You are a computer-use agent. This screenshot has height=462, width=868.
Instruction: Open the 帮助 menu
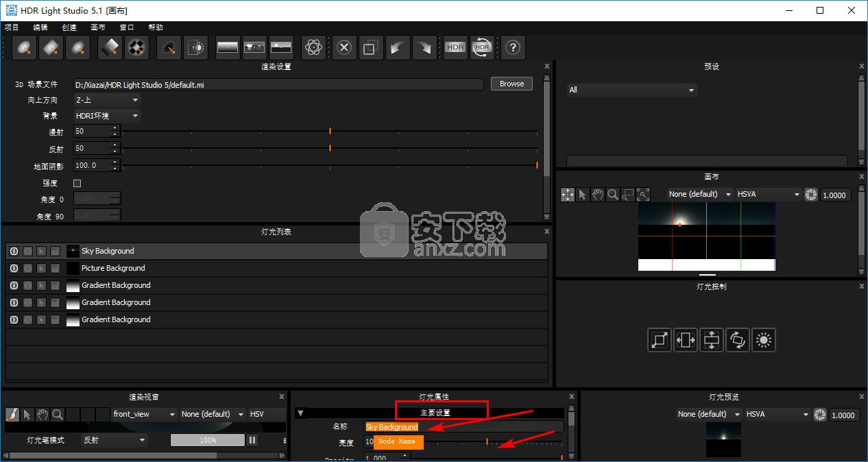(x=156, y=27)
